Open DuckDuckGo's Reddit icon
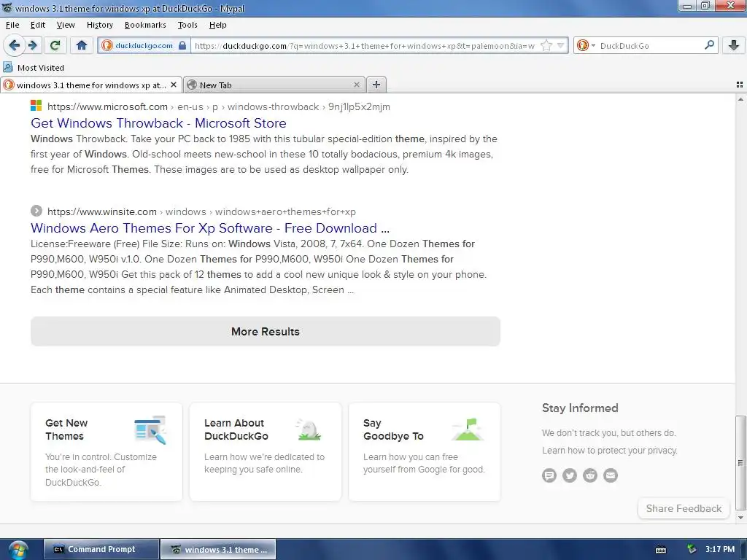 pyautogui.click(x=590, y=475)
